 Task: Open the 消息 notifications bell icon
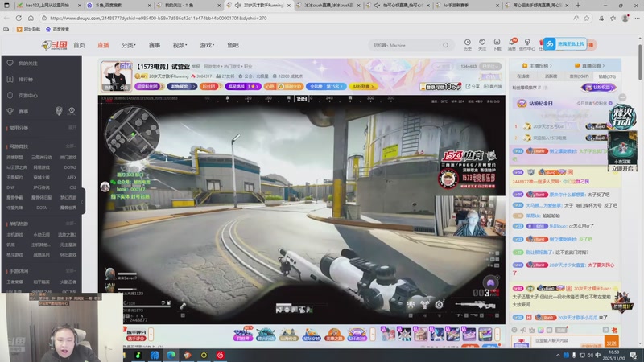click(x=512, y=45)
